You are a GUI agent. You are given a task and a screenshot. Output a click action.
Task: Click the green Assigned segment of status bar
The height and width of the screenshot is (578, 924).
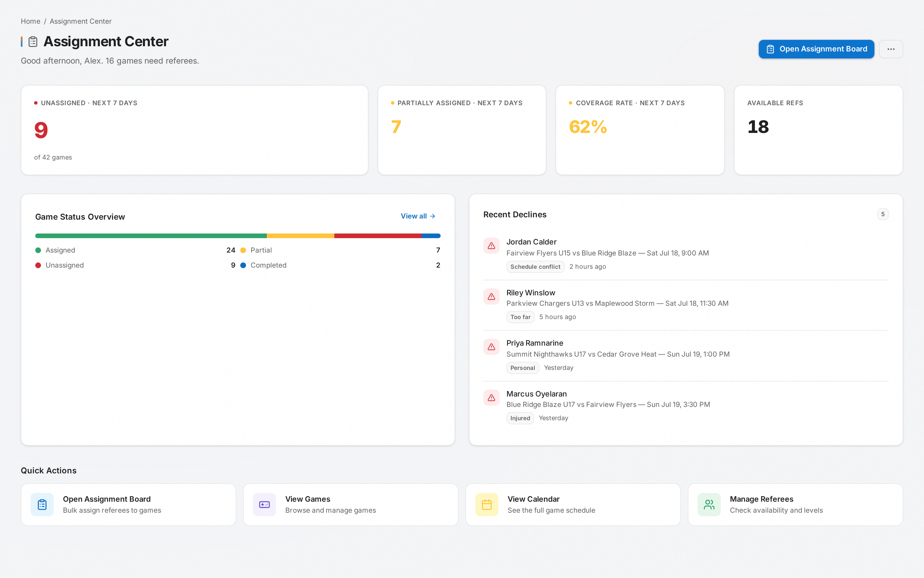point(151,236)
